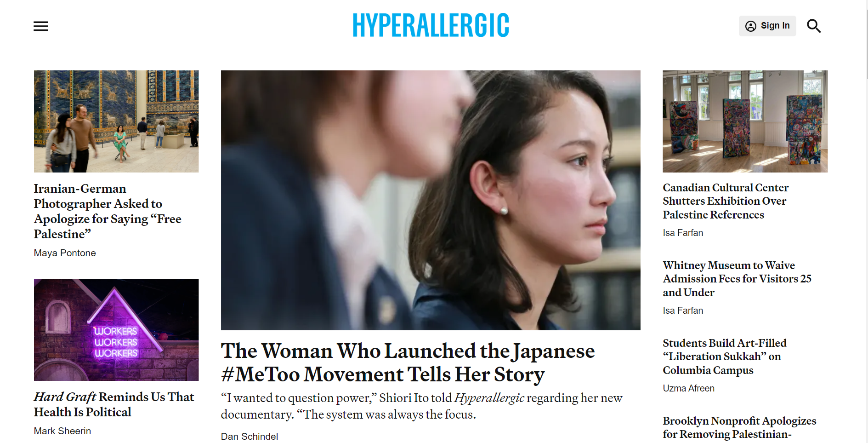This screenshot has width=868, height=443.
Task: Open the Students Build Liberation Sukkah article
Action: (x=725, y=357)
